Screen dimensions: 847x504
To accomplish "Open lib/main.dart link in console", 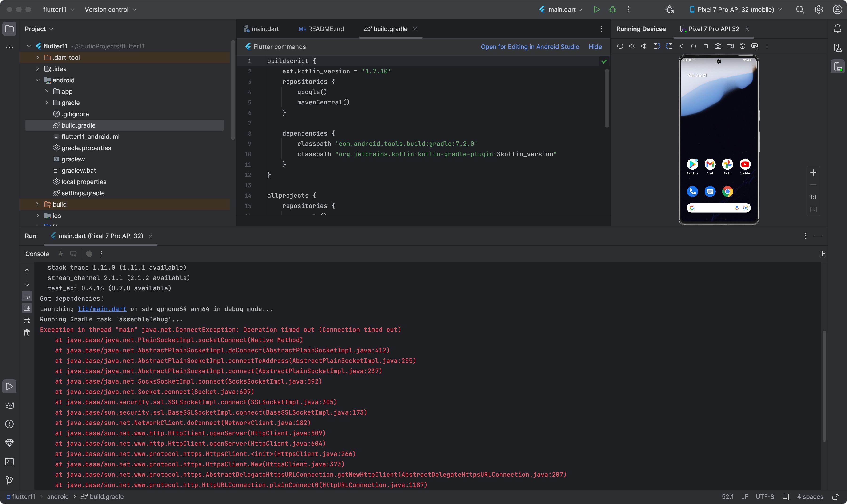I will click(x=102, y=309).
